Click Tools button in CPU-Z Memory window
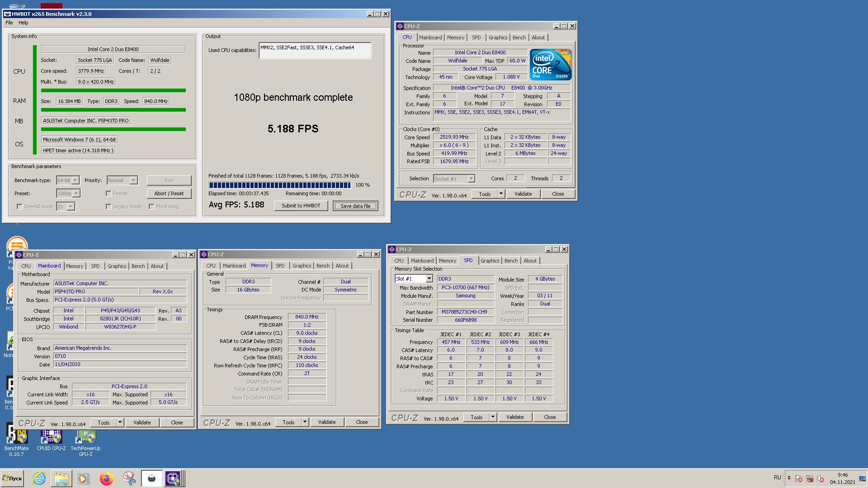 pos(288,422)
